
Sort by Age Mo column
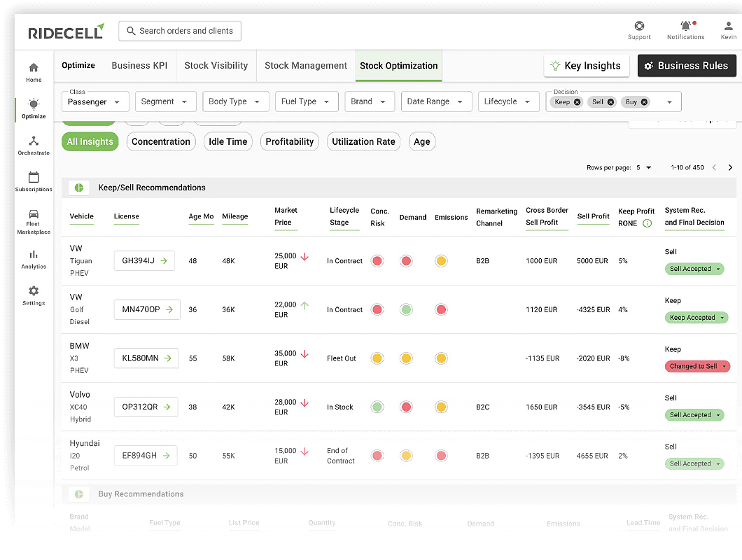click(201, 216)
